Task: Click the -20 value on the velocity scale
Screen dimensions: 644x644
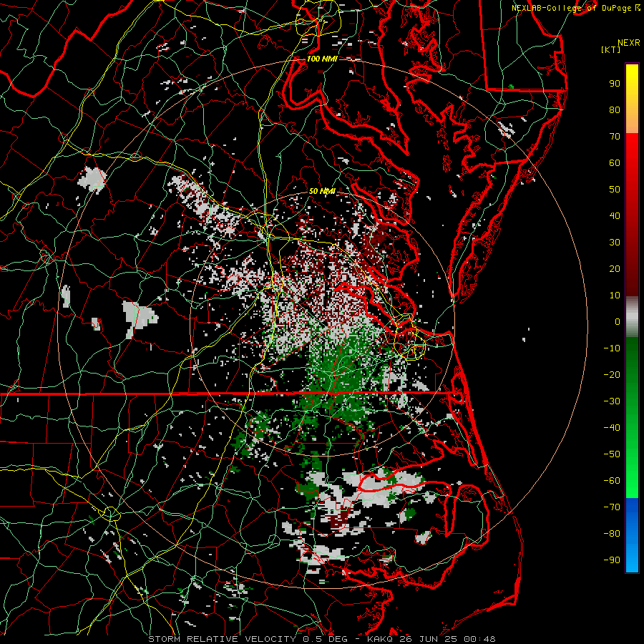Action: click(612, 374)
